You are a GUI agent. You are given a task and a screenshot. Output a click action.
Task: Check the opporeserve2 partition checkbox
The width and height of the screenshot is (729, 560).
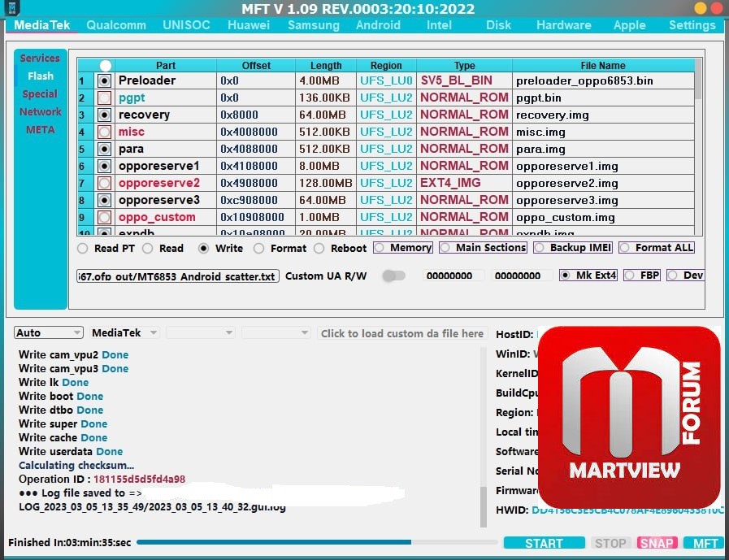pos(104,183)
